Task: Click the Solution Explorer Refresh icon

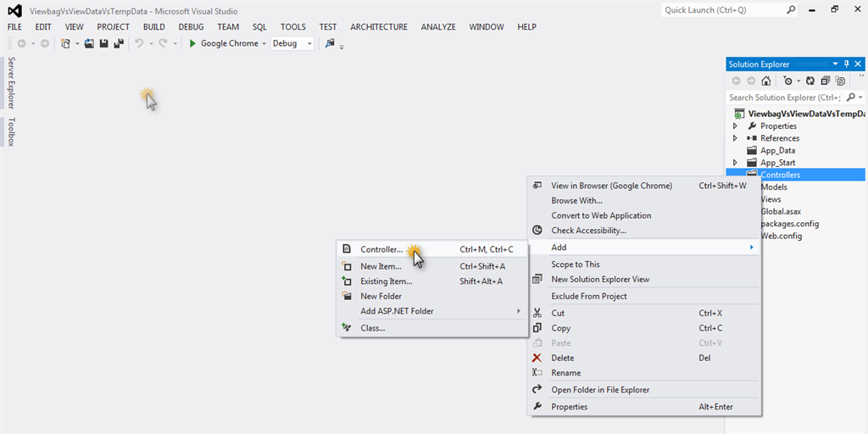Action: tap(810, 81)
